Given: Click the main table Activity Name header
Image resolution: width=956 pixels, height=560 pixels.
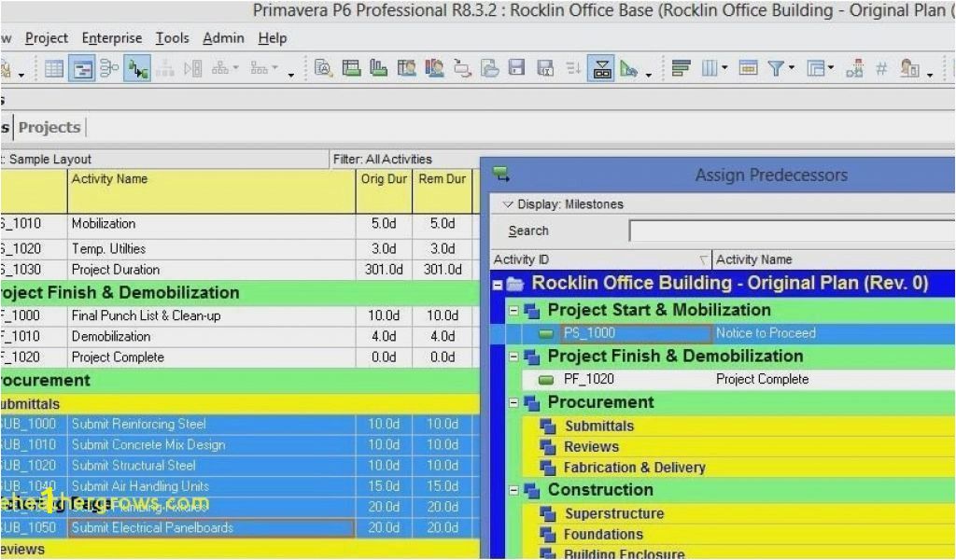Looking at the screenshot, I should point(211,190).
